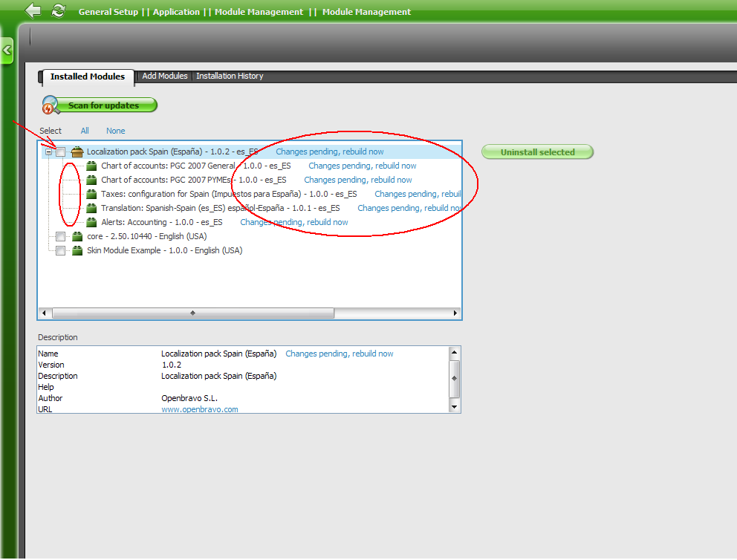Screen dimensions: 737x560
Task: Click the green refresh icon
Action: click(58, 10)
